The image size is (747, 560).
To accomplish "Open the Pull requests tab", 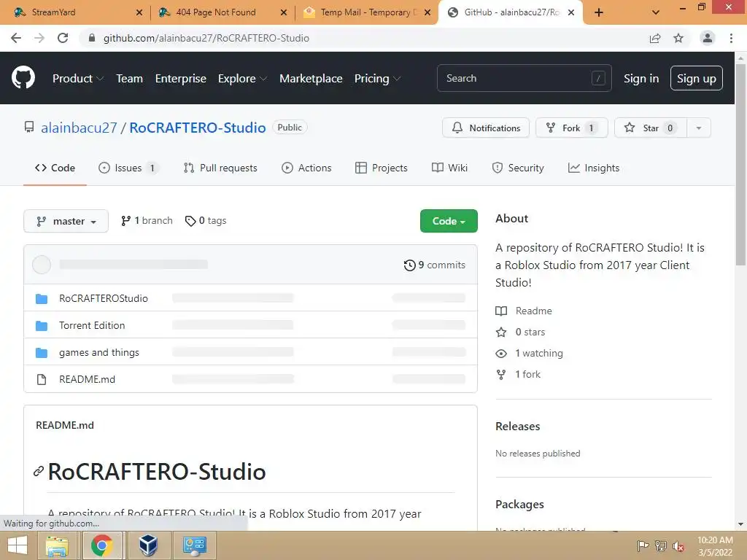I will 220,168.
